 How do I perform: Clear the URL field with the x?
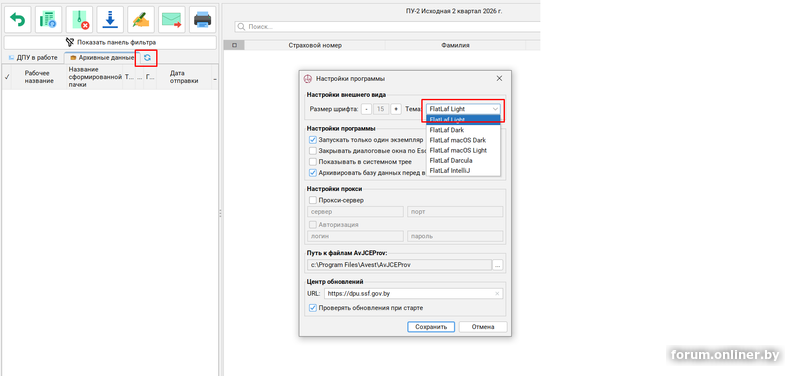click(497, 293)
